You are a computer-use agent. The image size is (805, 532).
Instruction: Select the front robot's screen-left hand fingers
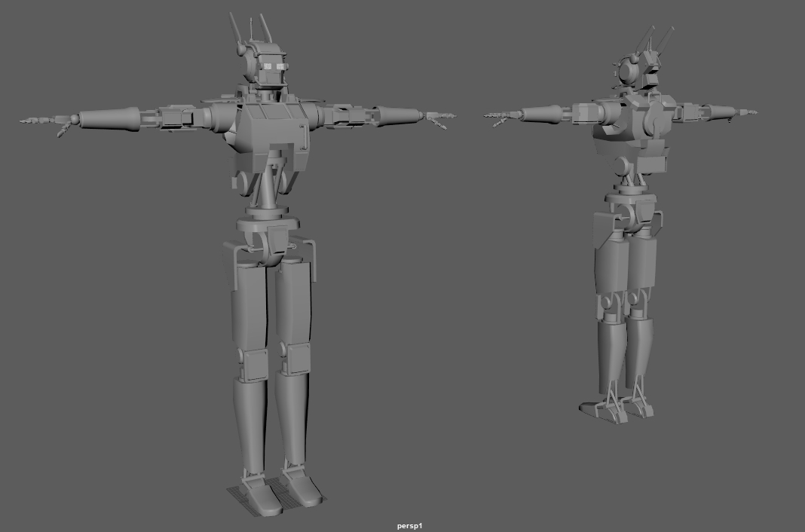pos(41,121)
